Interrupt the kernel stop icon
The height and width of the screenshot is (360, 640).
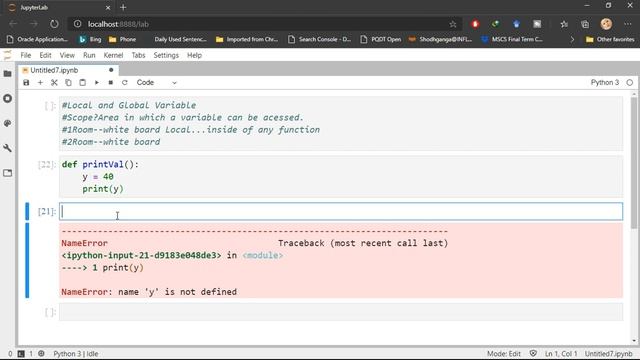click(111, 82)
